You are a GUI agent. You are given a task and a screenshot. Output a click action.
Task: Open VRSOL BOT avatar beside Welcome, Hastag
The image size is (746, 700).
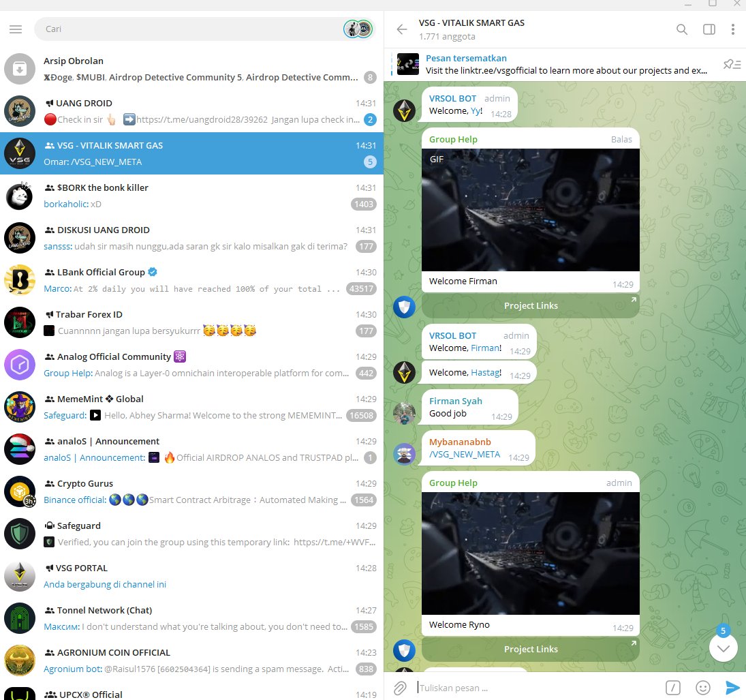405,373
